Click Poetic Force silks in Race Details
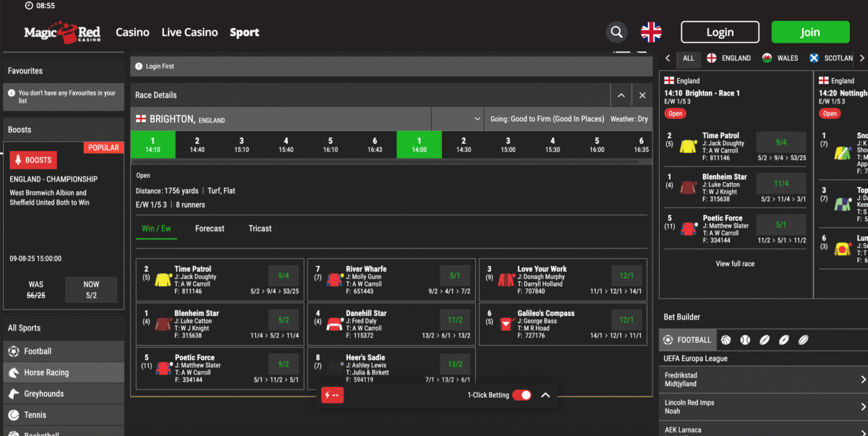This screenshot has height=436, width=868. (x=163, y=369)
